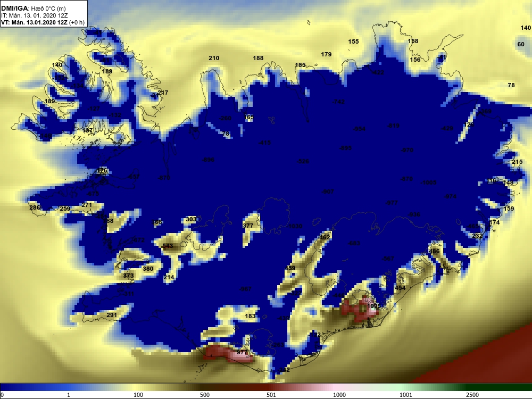Click the -567 value label
Screen dimensions: 532x399
pos(387,259)
